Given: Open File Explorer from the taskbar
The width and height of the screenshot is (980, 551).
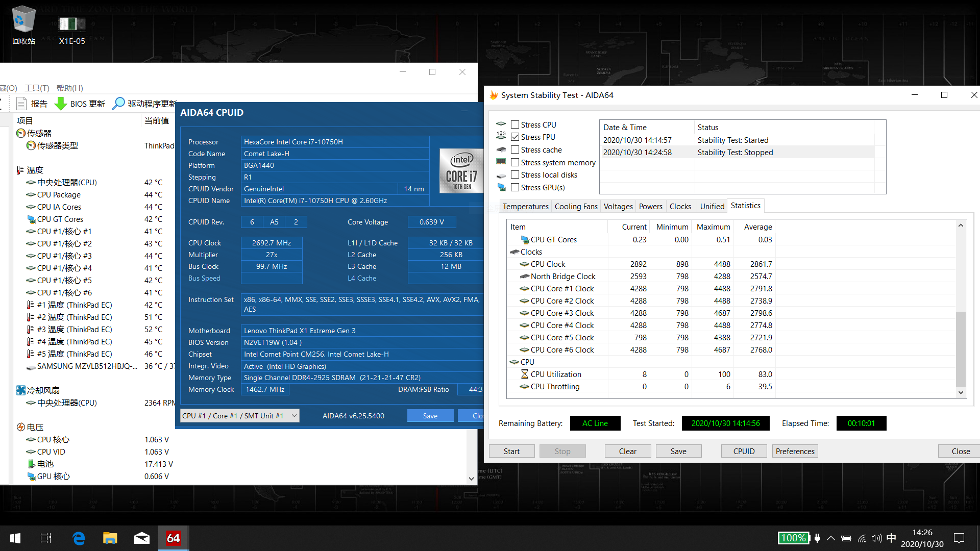Looking at the screenshot, I should point(110,538).
